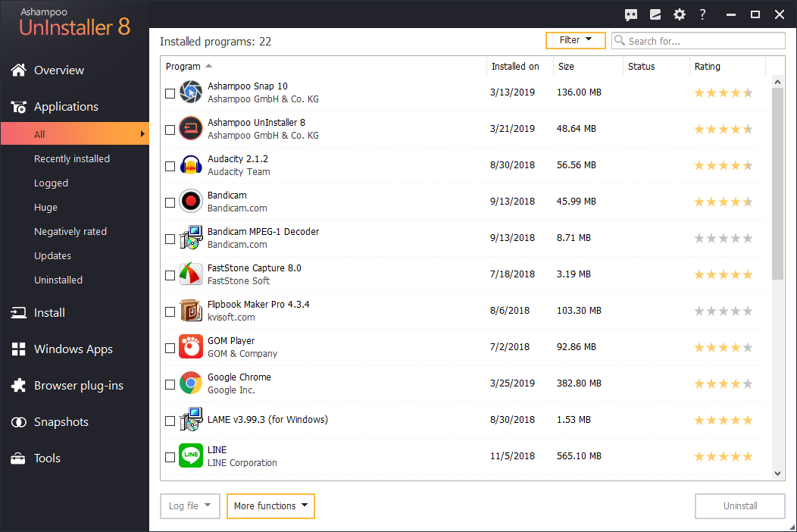Click the GOM Player program icon

tap(191, 347)
